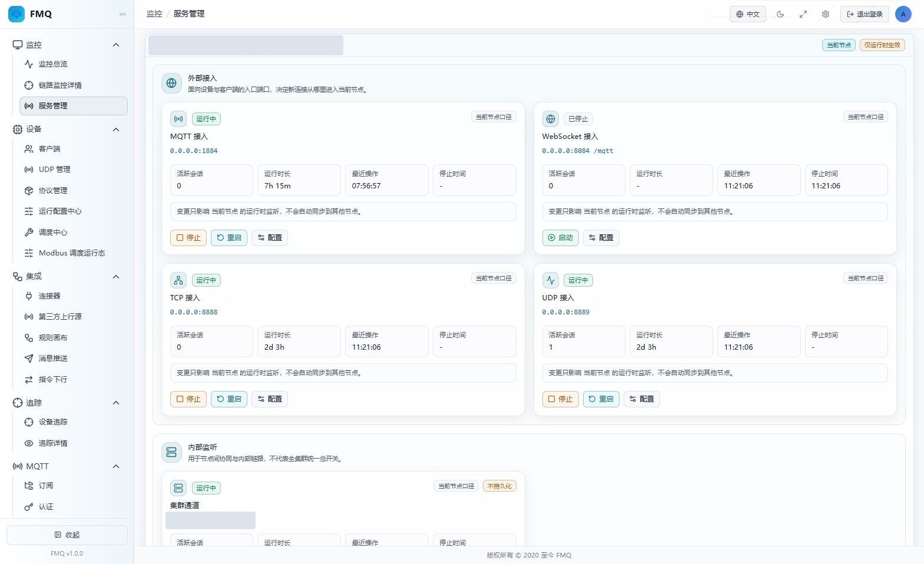Click the fullscreen expand icon
924x564 pixels.
click(803, 14)
